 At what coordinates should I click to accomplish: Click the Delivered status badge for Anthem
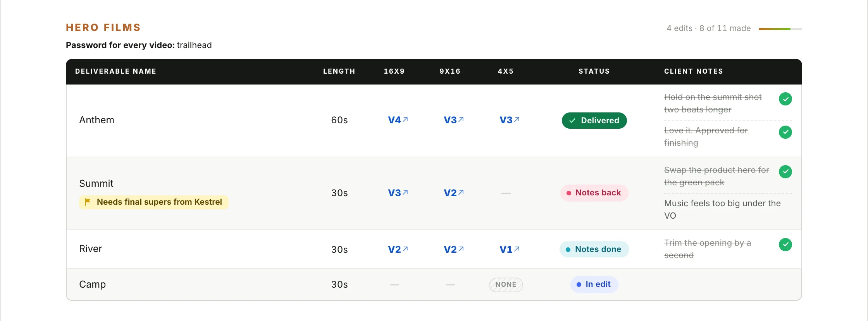click(594, 121)
